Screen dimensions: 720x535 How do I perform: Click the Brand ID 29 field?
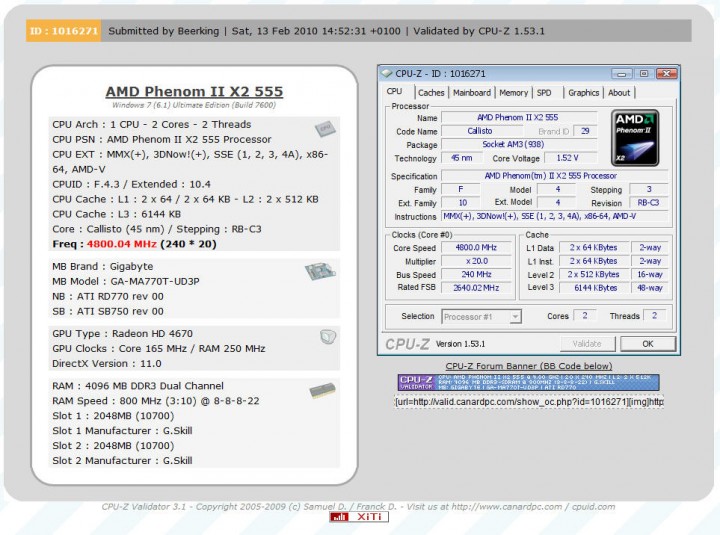585,131
